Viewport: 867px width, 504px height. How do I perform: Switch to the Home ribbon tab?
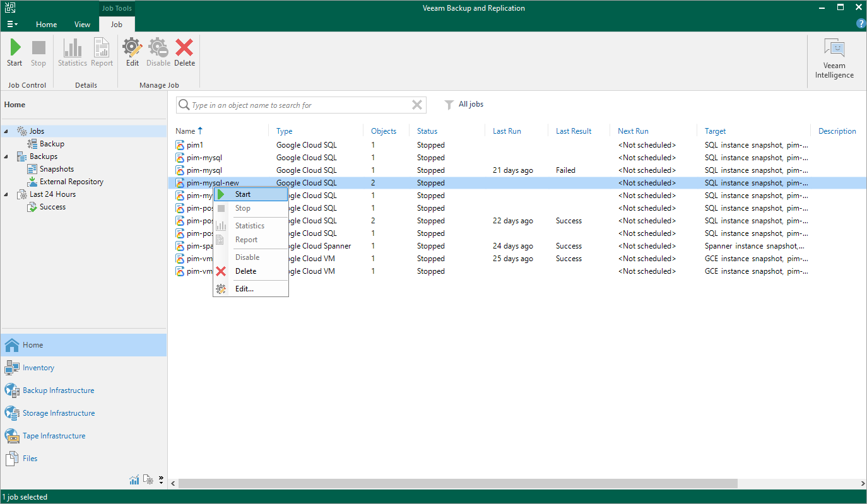pos(47,25)
